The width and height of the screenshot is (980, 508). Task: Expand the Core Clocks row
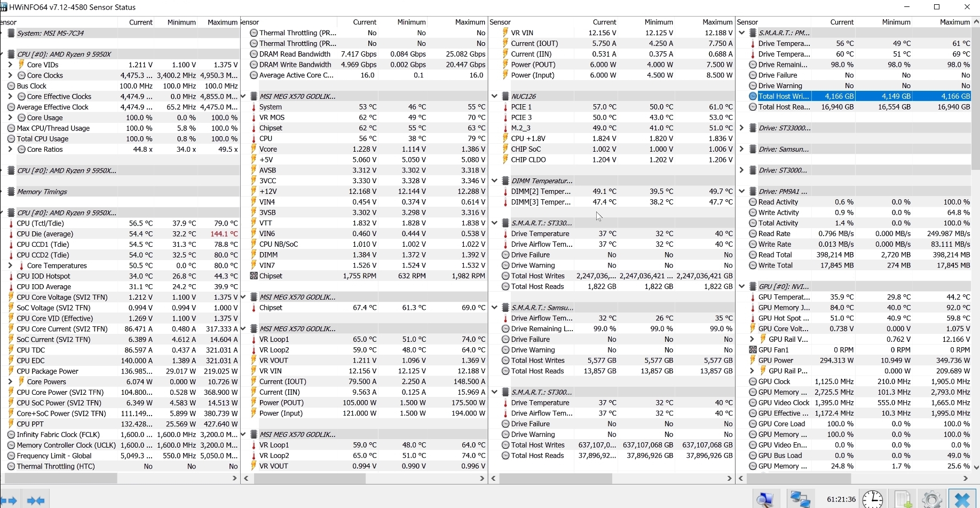click(10, 75)
